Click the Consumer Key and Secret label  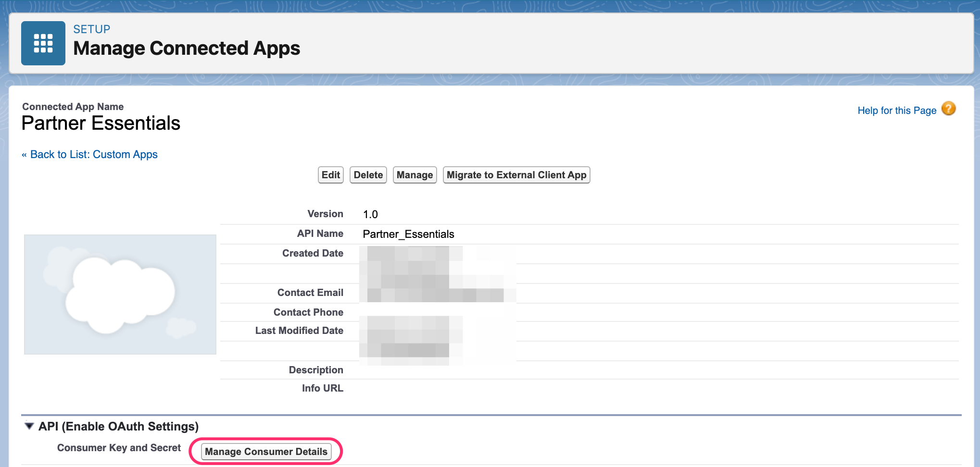(x=119, y=448)
